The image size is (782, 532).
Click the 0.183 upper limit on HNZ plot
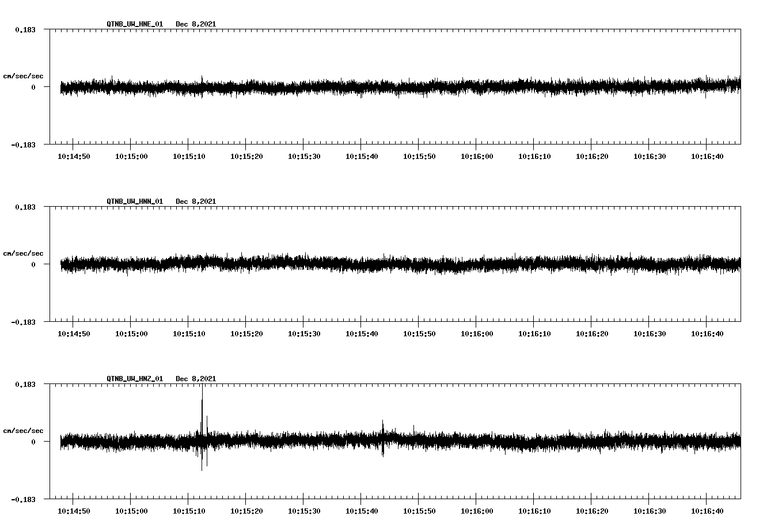click(x=25, y=384)
